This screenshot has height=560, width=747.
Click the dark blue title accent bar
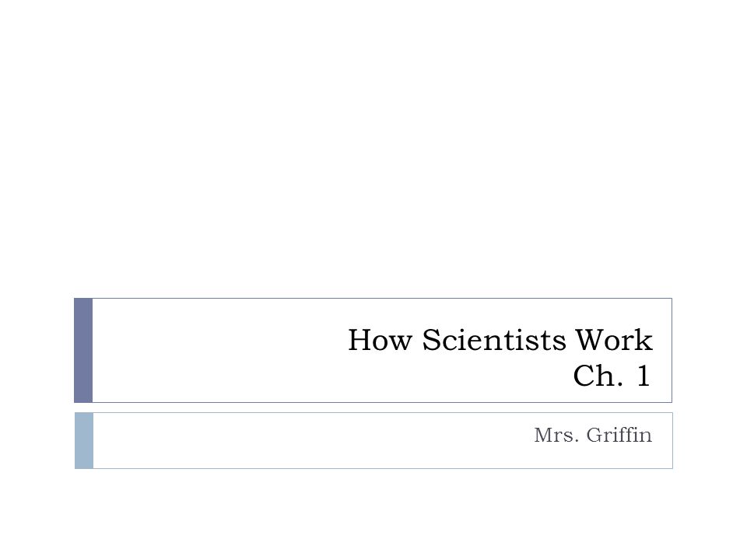[x=83, y=351]
